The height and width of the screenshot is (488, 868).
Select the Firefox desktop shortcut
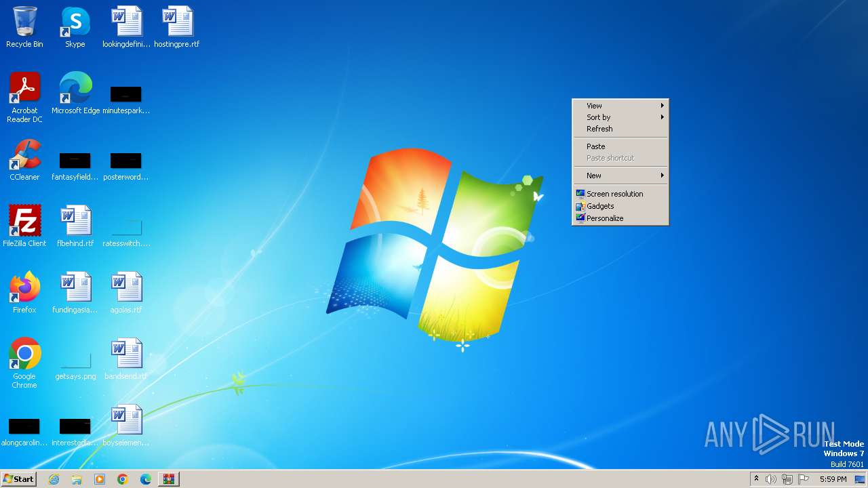(24, 293)
